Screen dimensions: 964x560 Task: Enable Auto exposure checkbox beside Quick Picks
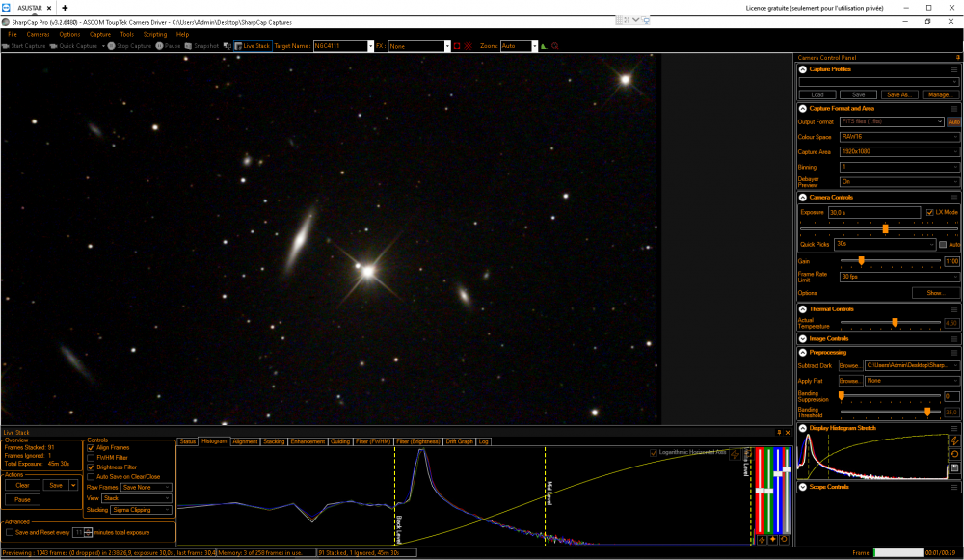click(943, 245)
